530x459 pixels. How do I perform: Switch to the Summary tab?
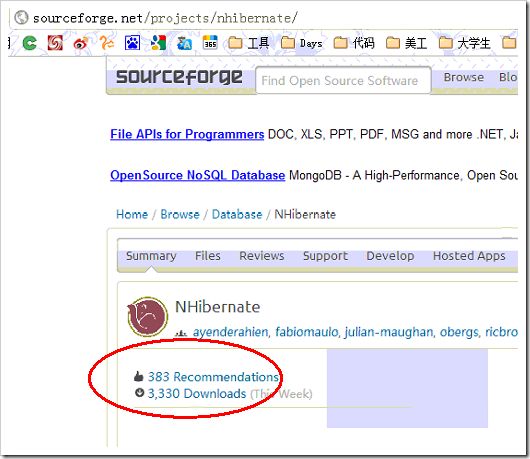tap(151, 256)
